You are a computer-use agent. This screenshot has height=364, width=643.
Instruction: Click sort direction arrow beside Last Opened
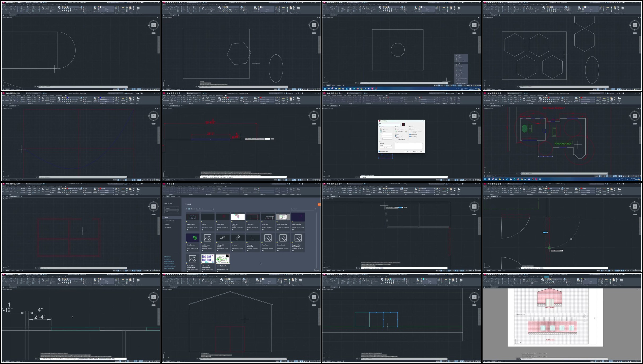(213, 209)
